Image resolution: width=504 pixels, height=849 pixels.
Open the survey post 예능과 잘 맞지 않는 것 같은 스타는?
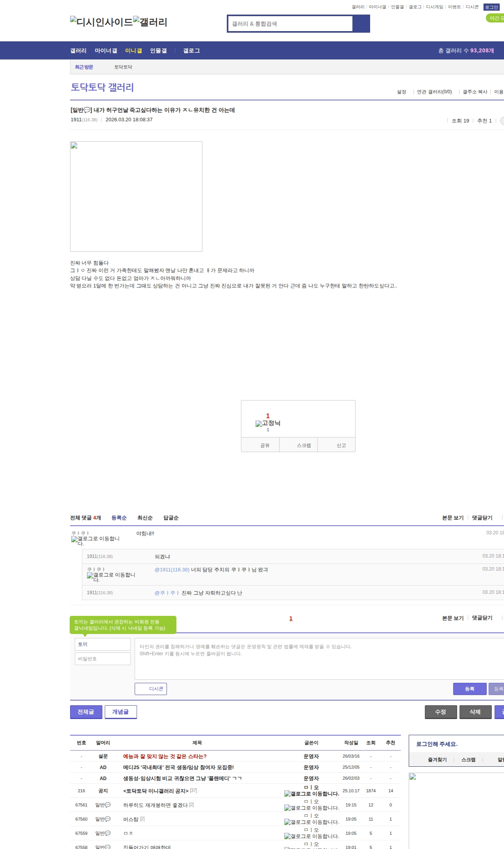165,756
